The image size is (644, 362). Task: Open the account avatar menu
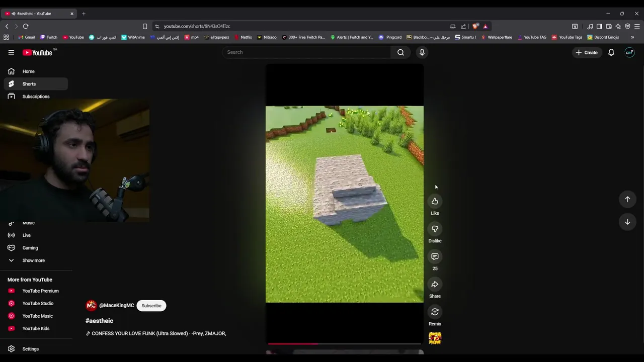coord(630,52)
